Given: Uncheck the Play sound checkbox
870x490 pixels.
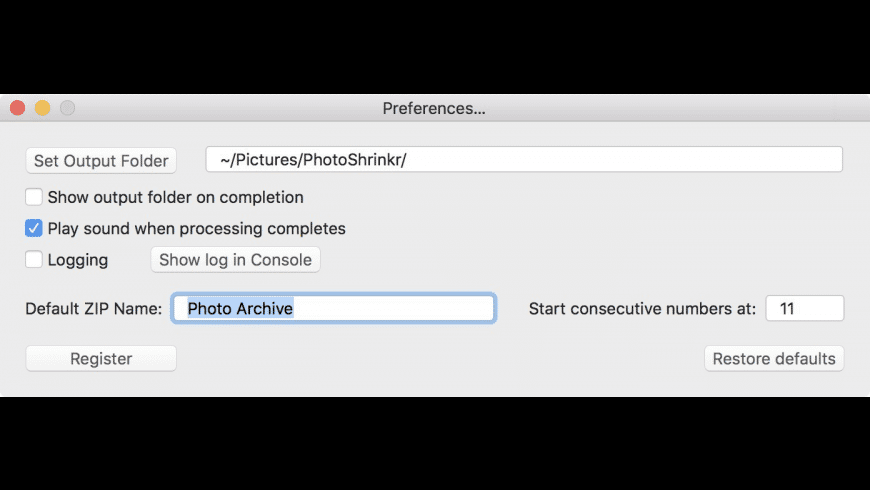Looking at the screenshot, I should point(34,228).
